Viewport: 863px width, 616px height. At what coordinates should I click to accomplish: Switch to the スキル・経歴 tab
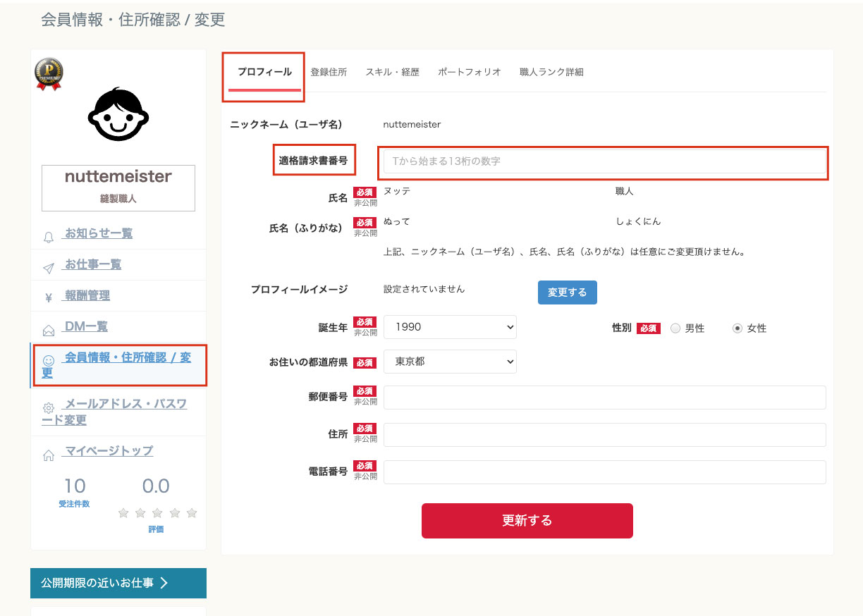point(392,72)
